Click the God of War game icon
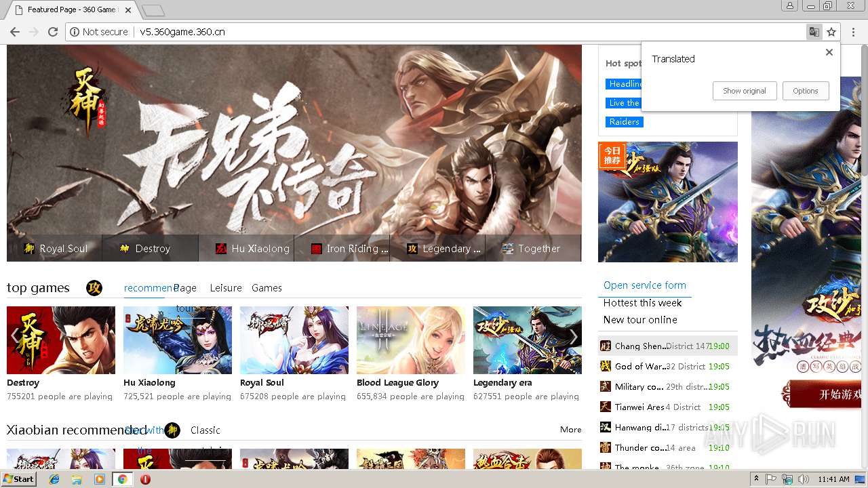Screen dimensions: 868x488 [606, 366]
